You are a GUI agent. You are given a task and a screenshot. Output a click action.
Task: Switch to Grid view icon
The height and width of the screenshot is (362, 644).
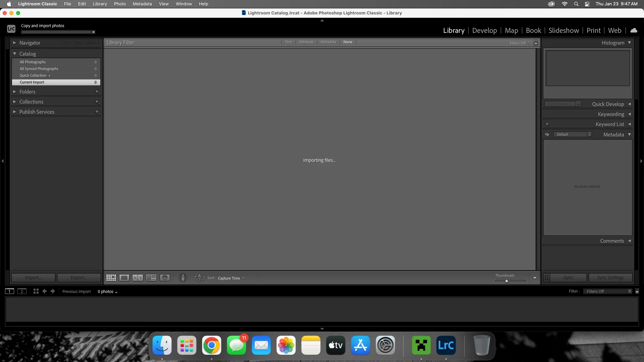tap(111, 278)
